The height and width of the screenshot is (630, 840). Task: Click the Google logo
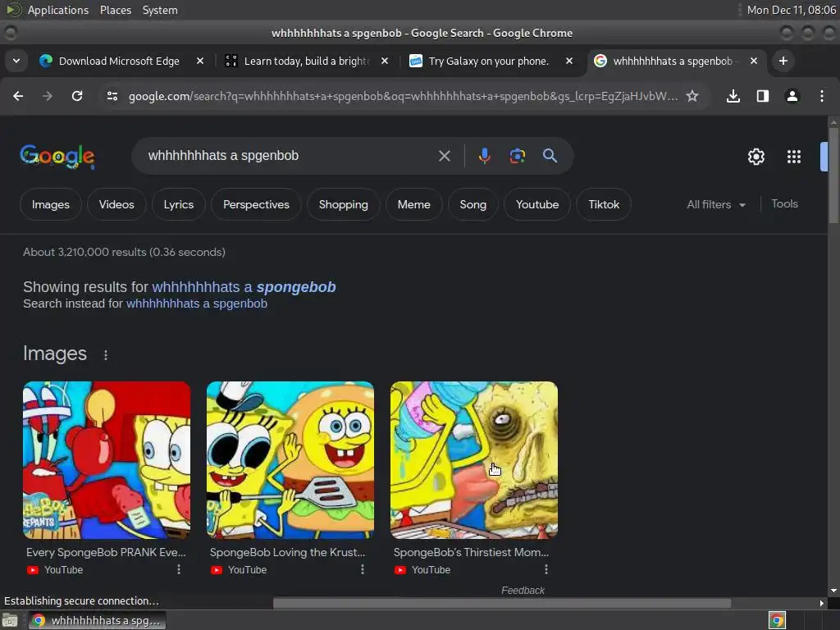pos(57,156)
